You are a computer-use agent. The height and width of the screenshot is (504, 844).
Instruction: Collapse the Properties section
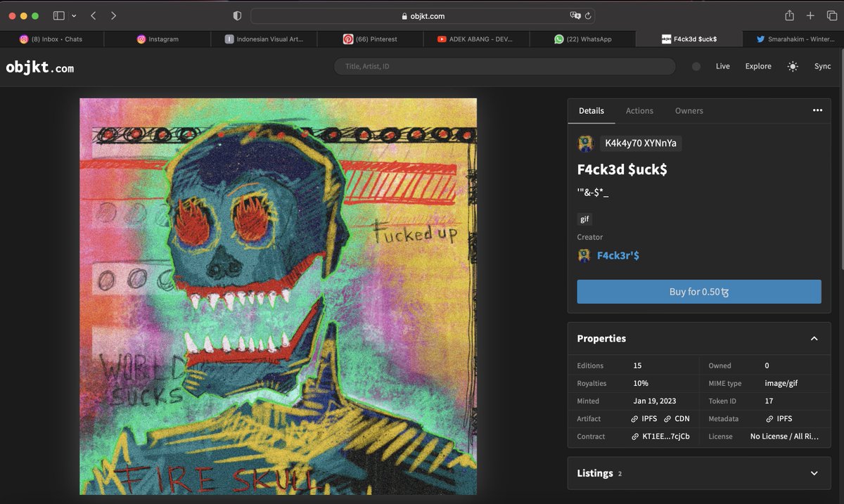814,339
